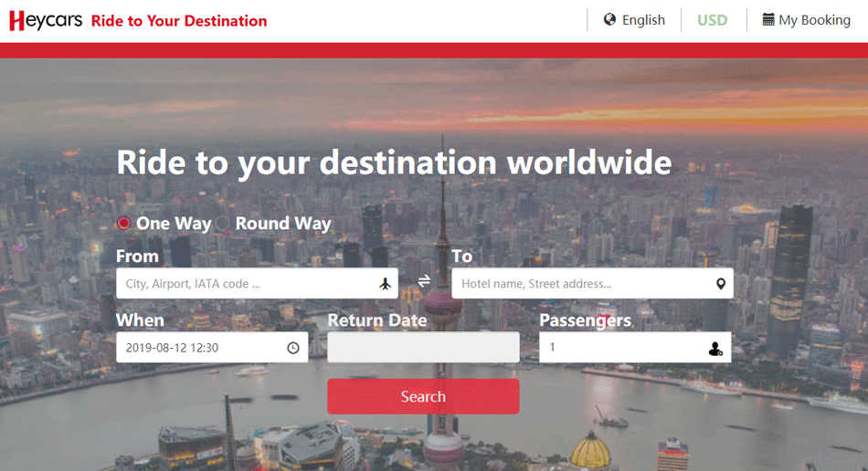The image size is (868, 471).
Task: Click the globe language icon
Action: click(609, 20)
